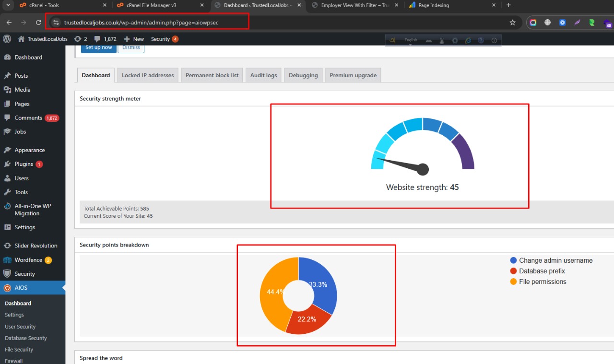Click the blue question mark help icon

[481, 41]
